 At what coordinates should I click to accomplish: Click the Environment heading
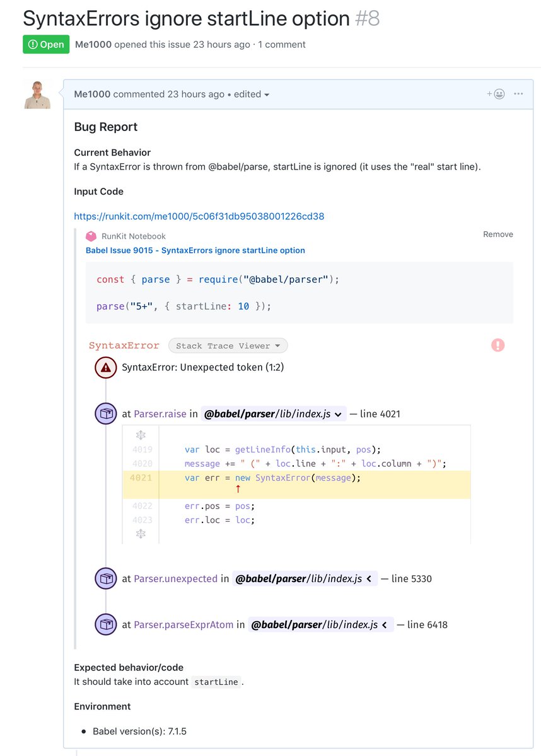pyautogui.click(x=102, y=706)
